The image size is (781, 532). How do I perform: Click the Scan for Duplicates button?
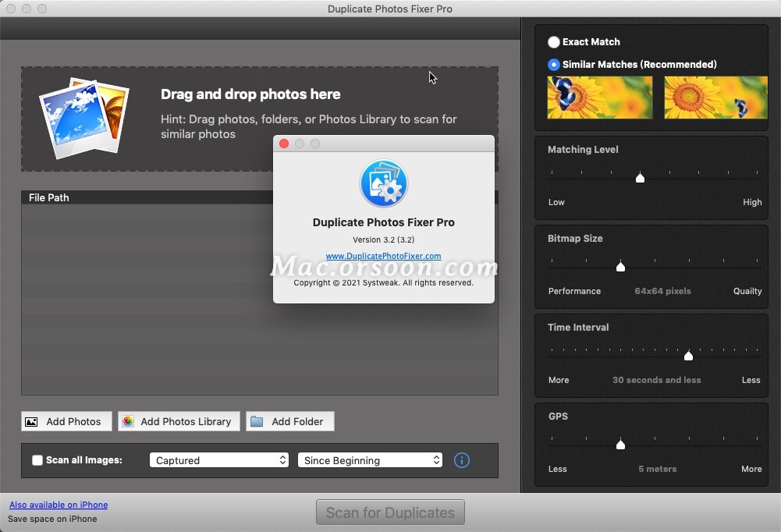pyautogui.click(x=390, y=512)
